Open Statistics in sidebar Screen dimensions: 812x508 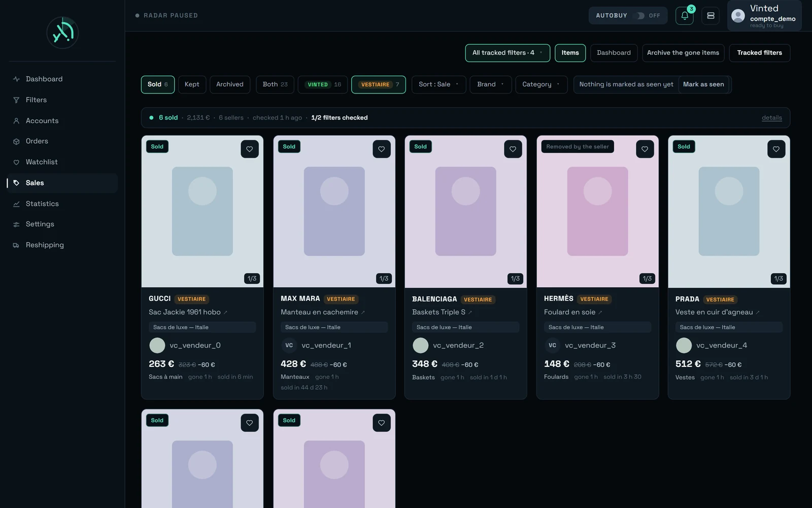[x=62, y=204]
